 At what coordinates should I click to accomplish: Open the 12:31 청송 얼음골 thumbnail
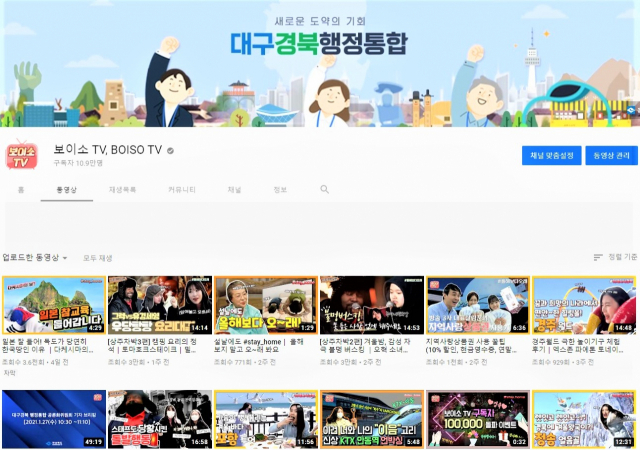point(584,419)
